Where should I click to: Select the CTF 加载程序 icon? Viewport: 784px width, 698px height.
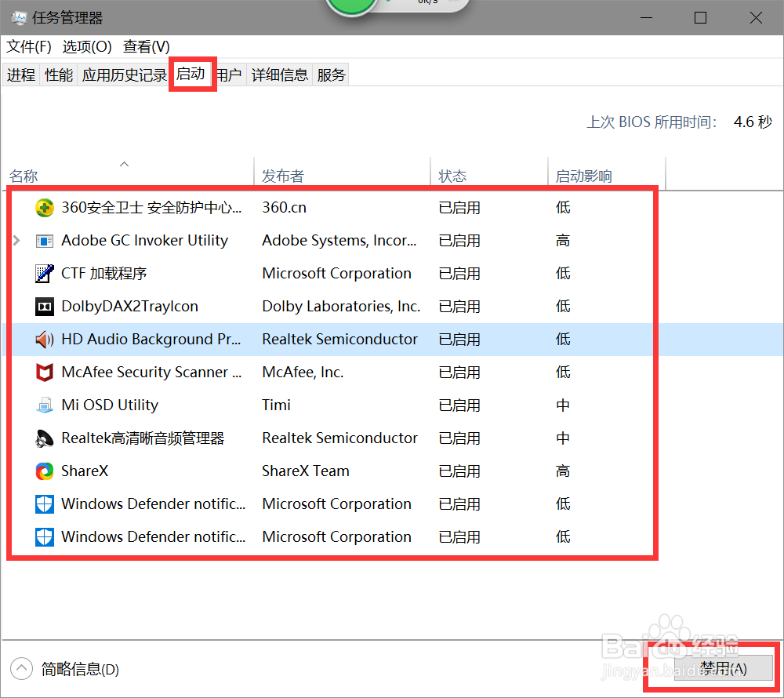coord(45,273)
